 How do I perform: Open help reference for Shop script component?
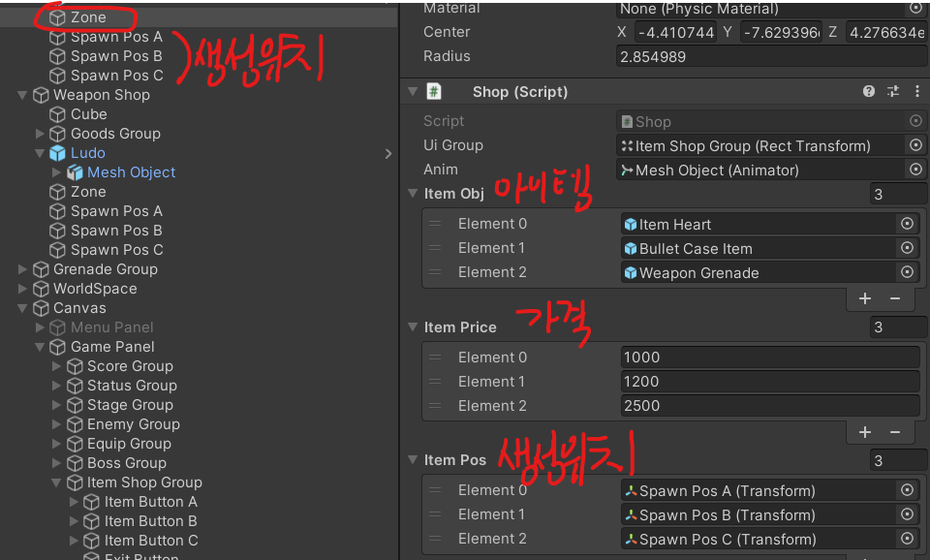pos(869,92)
